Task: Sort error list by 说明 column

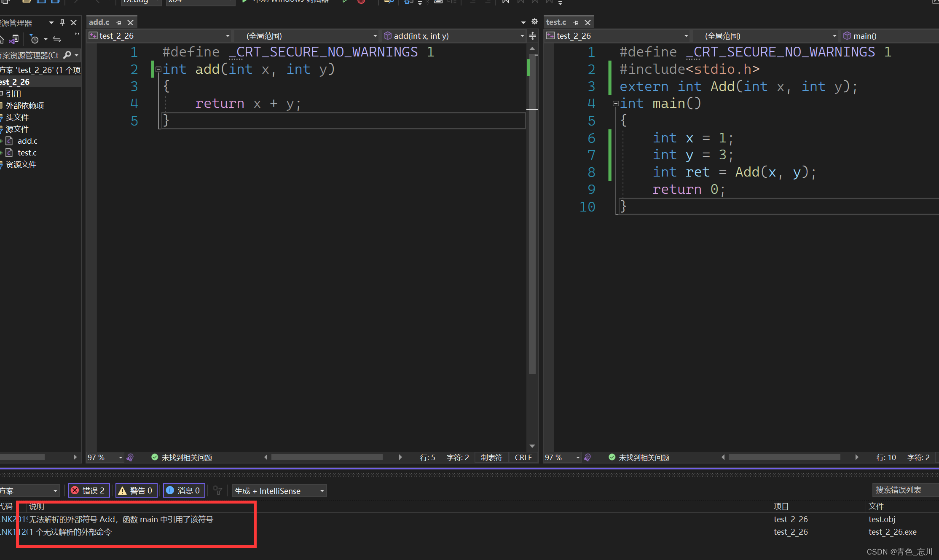Action: coord(37,506)
